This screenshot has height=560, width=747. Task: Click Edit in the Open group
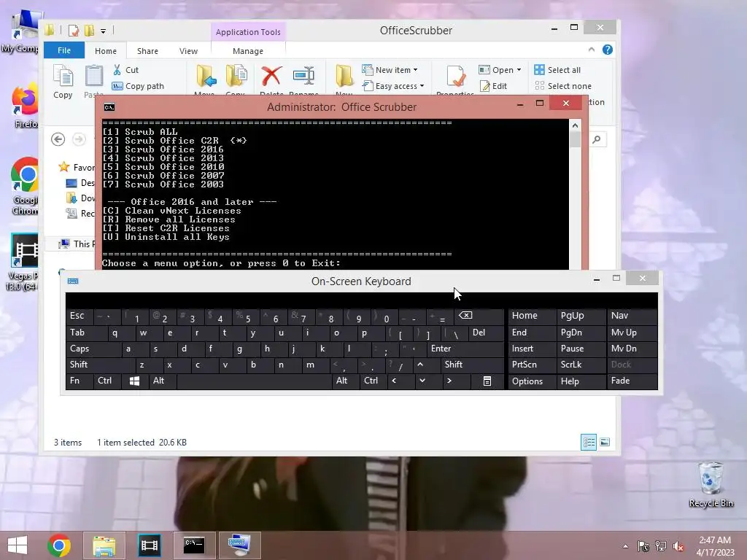494,86
